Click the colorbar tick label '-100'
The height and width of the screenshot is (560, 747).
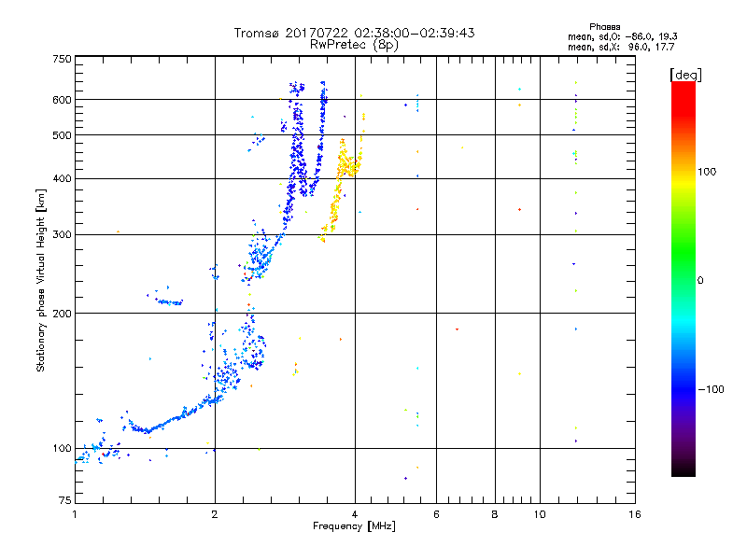711,389
